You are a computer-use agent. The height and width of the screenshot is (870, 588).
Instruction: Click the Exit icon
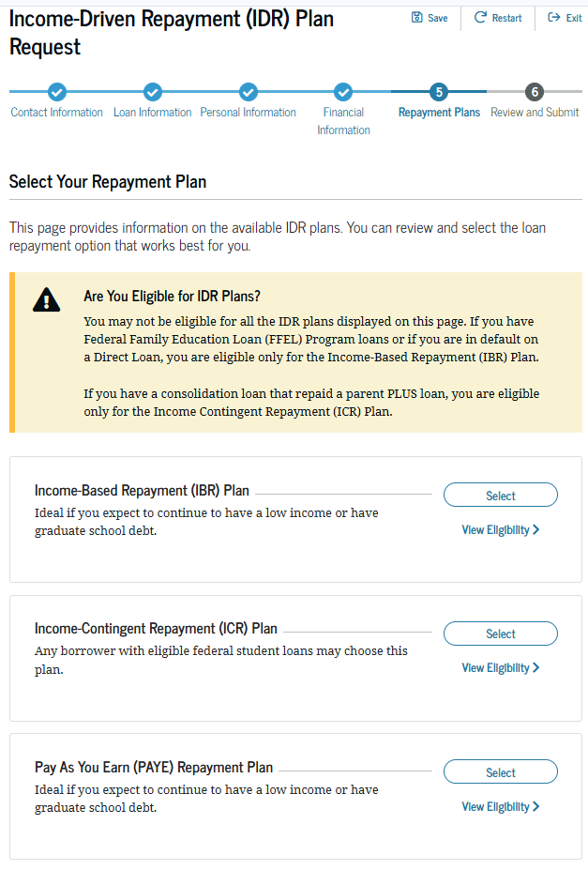click(x=554, y=17)
